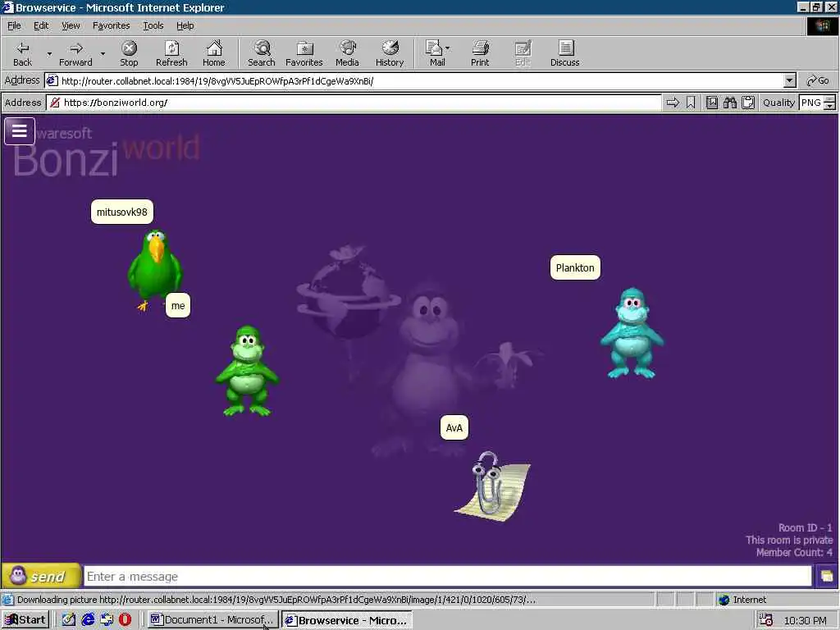Print the current page
The width and height of the screenshot is (840, 630).
480,53
